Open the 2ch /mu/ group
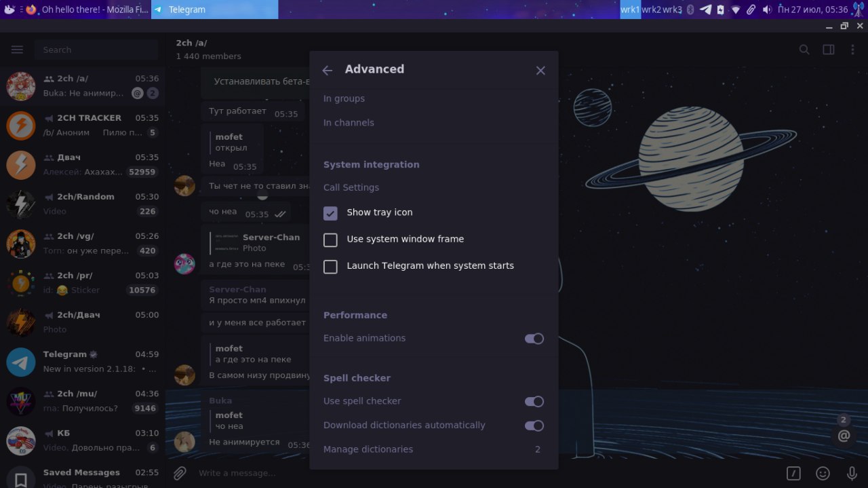Image resolution: width=868 pixels, height=488 pixels. 82,401
